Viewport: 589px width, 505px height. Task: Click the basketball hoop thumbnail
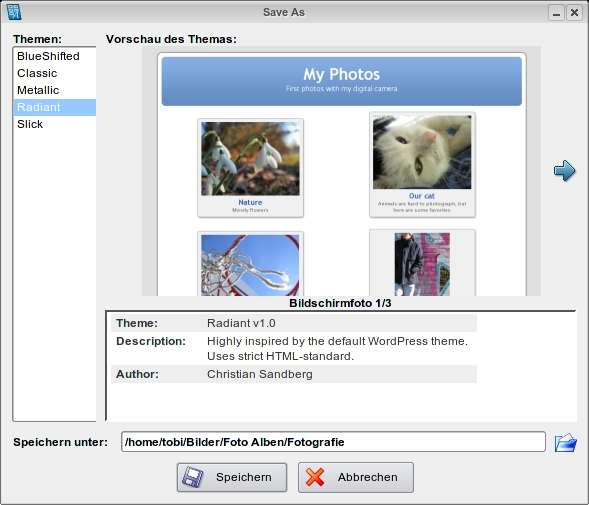point(250,265)
